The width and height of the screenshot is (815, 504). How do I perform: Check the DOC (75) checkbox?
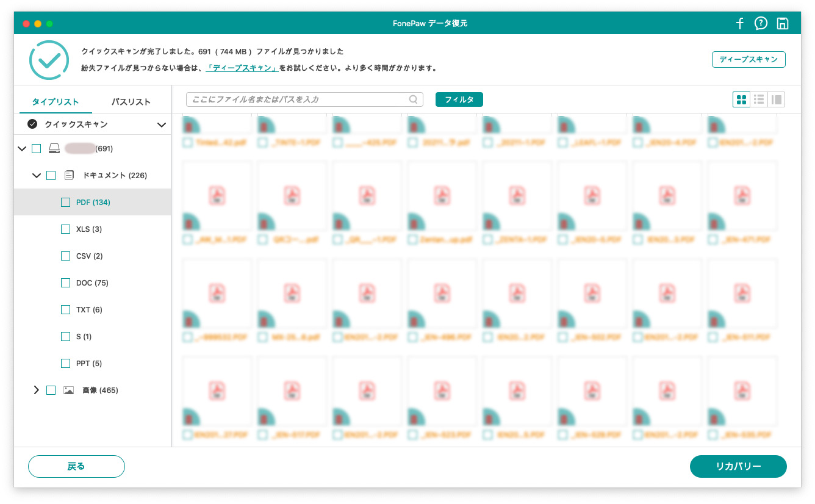pos(65,283)
